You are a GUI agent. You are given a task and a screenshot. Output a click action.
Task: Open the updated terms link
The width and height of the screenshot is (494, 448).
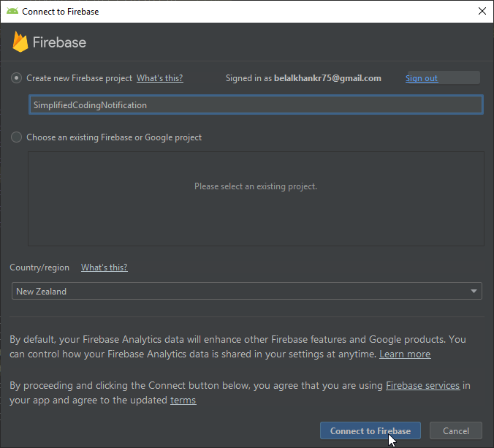(183, 400)
